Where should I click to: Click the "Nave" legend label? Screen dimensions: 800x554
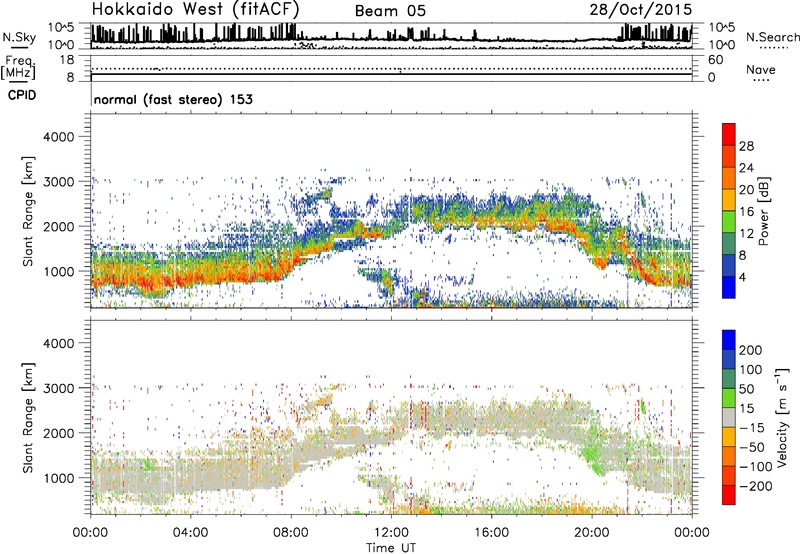(x=761, y=70)
